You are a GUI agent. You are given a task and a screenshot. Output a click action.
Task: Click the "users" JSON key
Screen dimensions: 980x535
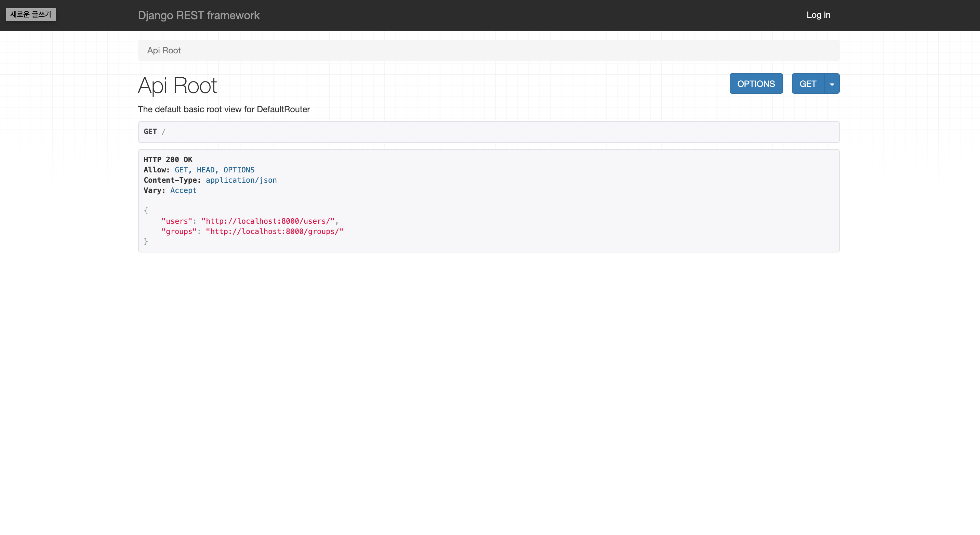click(x=176, y=221)
